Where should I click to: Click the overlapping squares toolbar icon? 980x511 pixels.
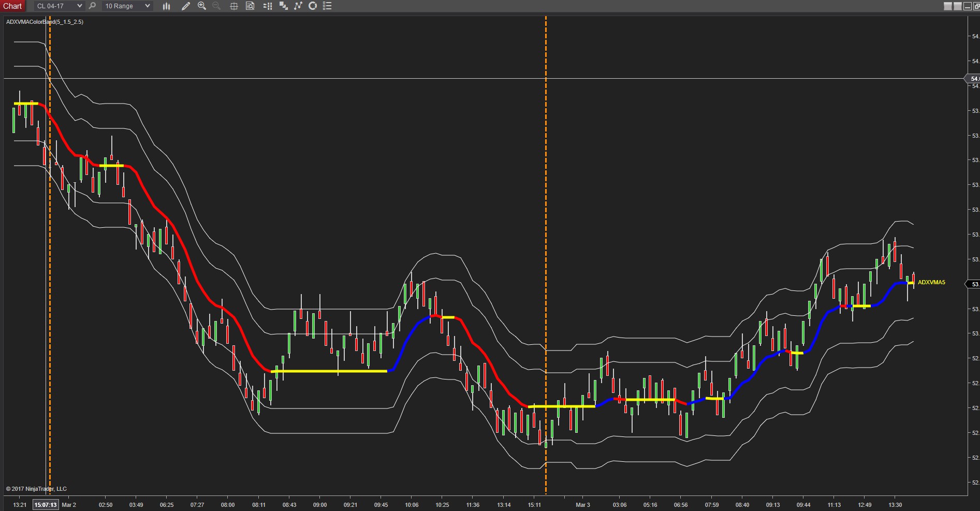284,6
